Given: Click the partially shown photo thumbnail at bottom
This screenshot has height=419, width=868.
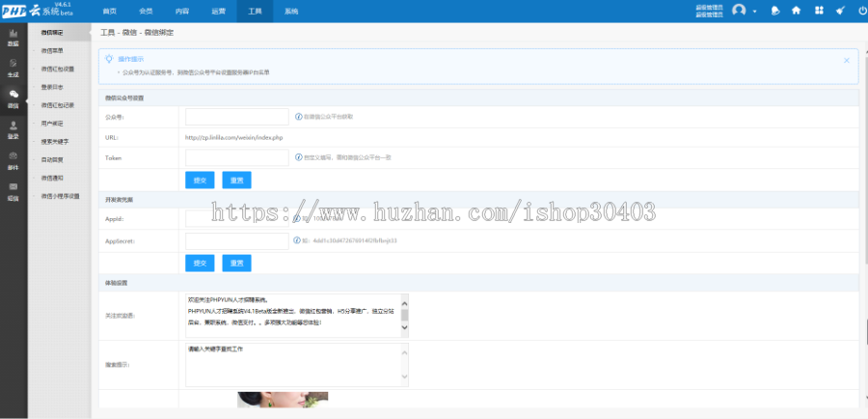Looking at the screenshot, I should click(283, 400).
